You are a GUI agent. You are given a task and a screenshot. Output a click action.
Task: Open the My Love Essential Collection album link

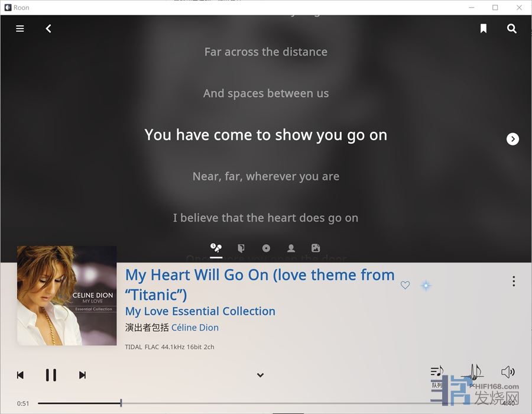[x=200, y=311]
